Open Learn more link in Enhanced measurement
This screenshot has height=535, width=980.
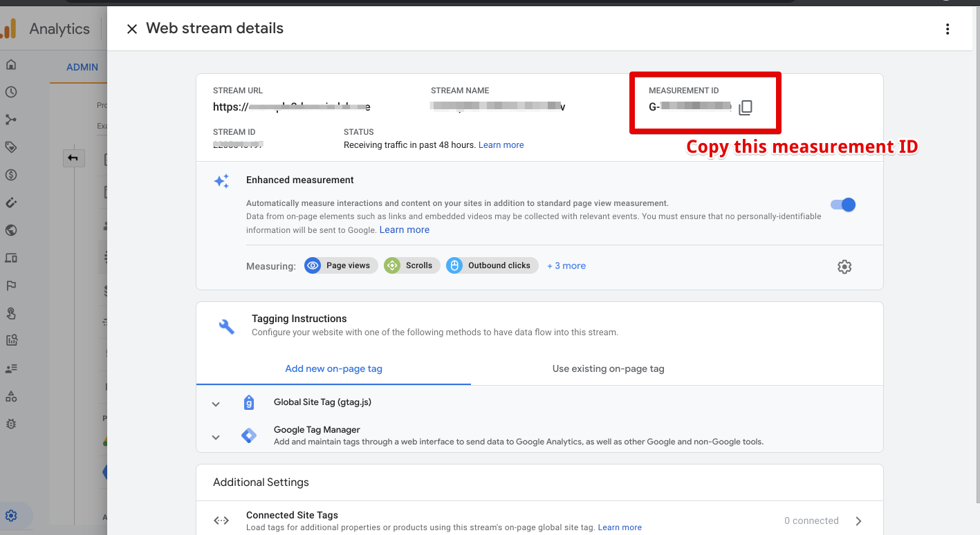click(405, 229)
